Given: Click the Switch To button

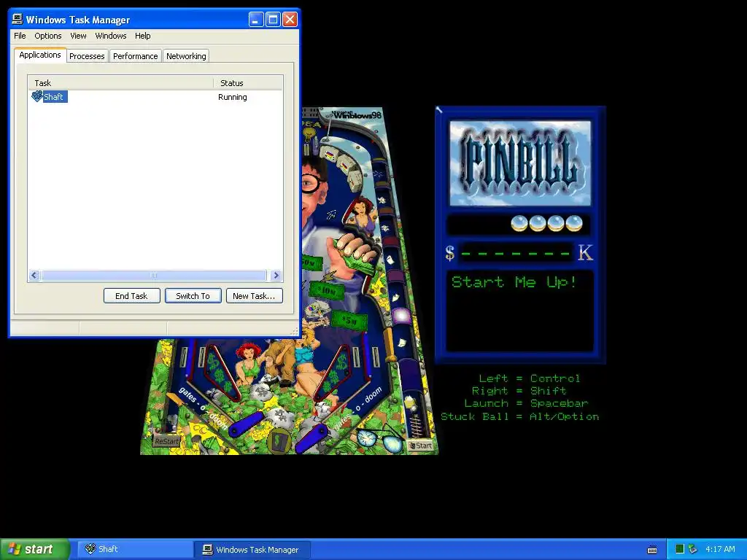Looking at the screenshot, I should point(193,296).
